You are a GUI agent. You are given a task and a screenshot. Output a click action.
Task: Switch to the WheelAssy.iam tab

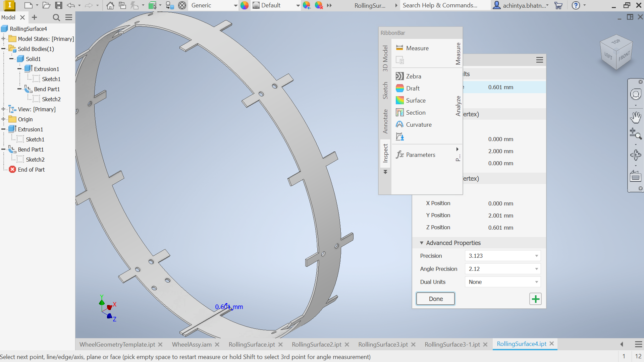tap(192, 344)
